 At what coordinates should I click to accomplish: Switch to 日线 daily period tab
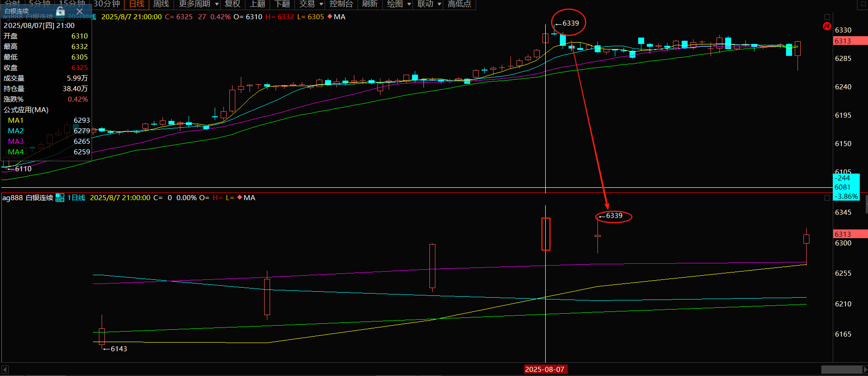136,4
